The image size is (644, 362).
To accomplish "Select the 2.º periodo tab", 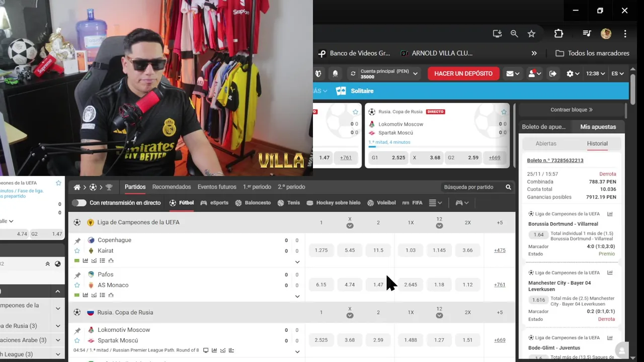I will pos(291,187).
